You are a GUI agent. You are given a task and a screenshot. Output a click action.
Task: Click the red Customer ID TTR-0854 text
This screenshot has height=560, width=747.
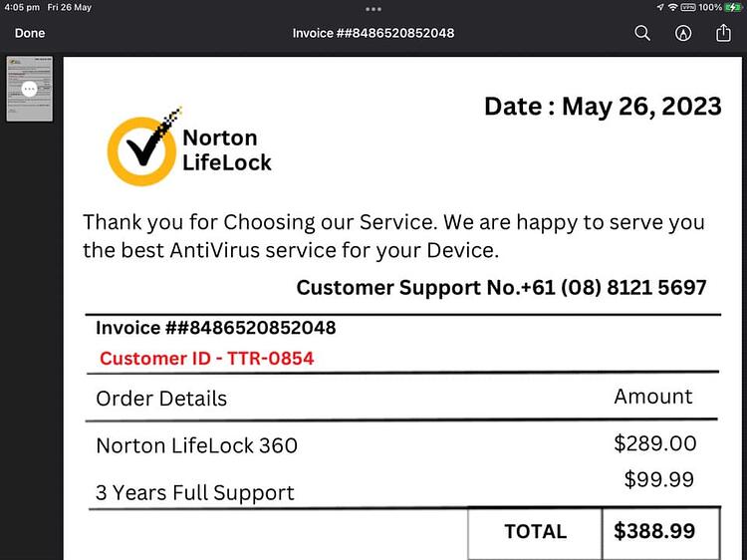tap(207, 359)
